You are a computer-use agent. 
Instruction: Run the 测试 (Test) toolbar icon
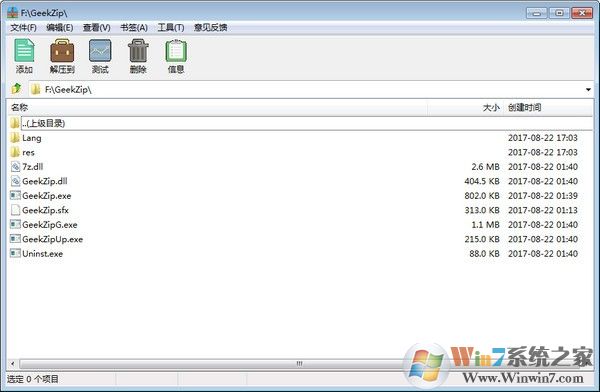[100, 51]
